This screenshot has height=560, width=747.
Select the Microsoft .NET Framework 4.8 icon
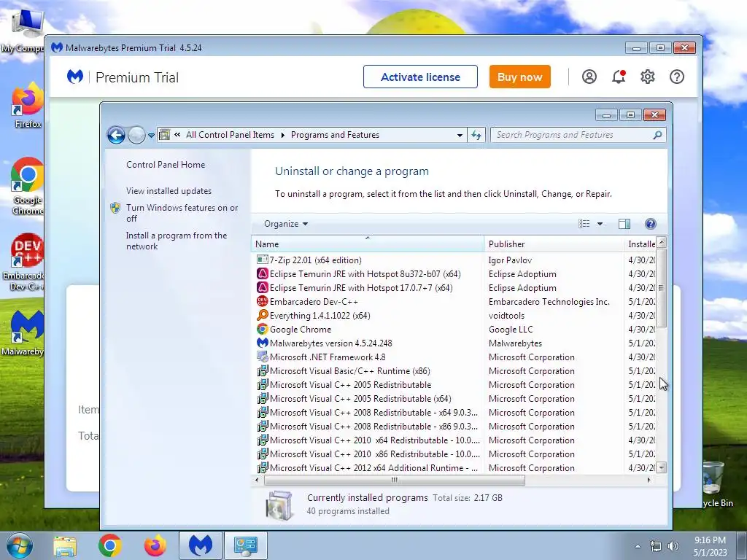pos(262,357)
